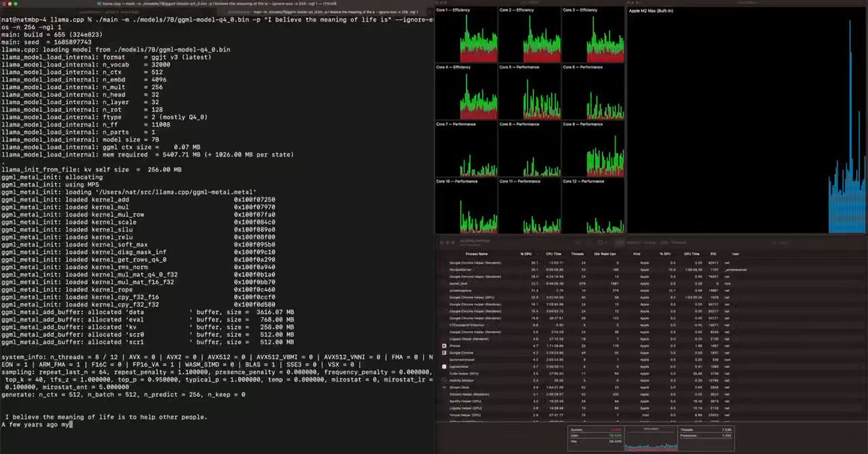Sort by the Idle Wake Ups column

coord(605,254)
